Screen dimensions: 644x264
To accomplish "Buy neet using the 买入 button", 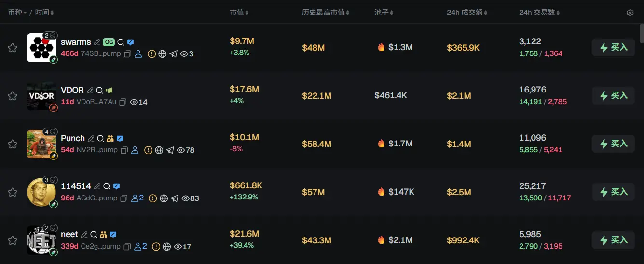I will point(613,240).
